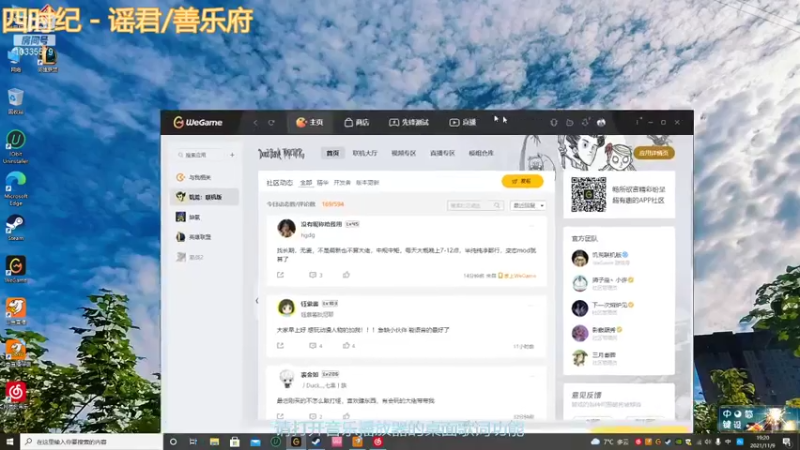Open the Recycle Bin desktop icon
This screenshot has width=800, height=450.
click(15, 102)
